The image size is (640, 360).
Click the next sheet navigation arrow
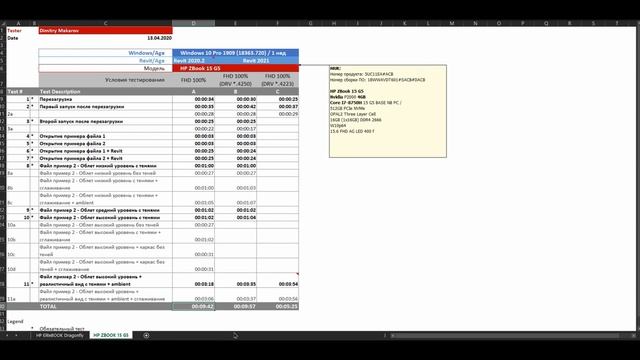click(16, 336)
